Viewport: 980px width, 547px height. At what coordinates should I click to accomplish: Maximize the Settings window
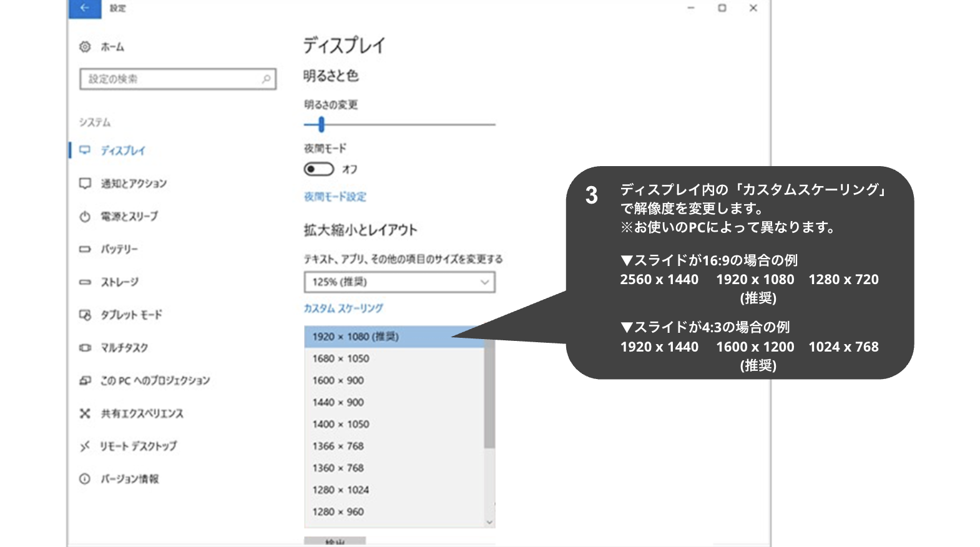point(722,8)
